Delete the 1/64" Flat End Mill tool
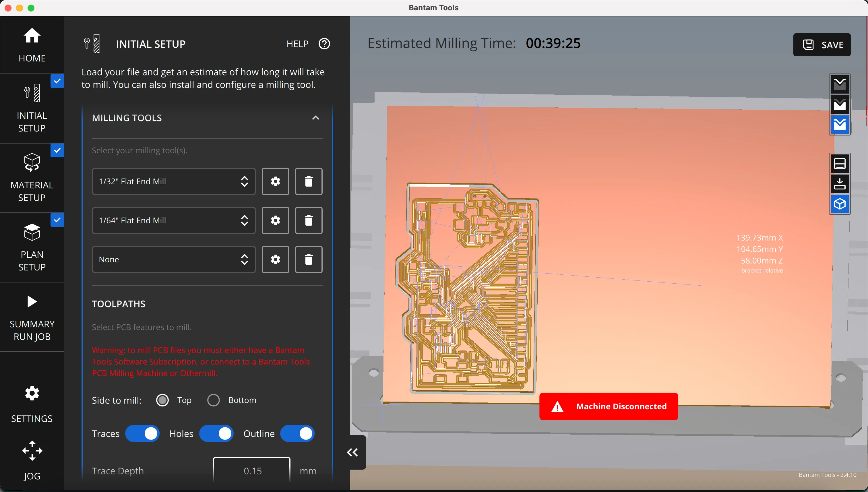This screenshot has height=492, width=868. (309, 220)
